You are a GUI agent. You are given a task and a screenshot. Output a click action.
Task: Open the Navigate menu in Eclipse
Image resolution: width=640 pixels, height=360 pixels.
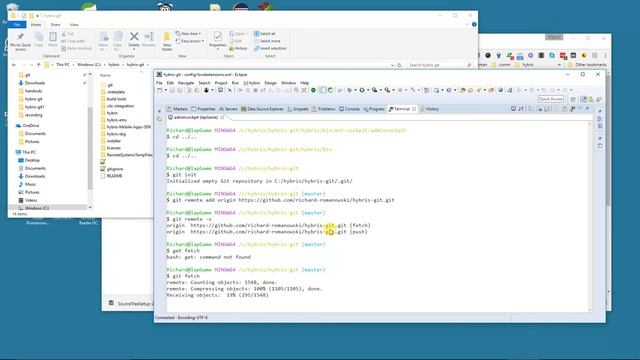pos(186,83)
